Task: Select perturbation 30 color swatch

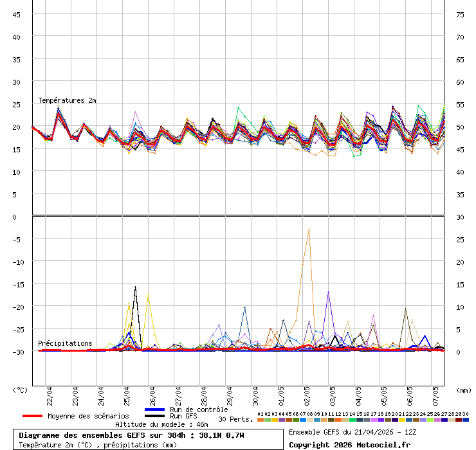Action: [466, 420]
